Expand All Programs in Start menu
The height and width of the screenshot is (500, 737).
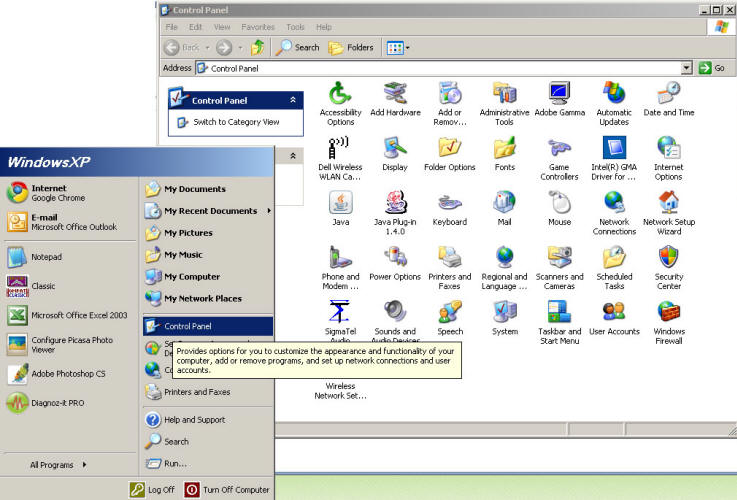coord(57,465)
